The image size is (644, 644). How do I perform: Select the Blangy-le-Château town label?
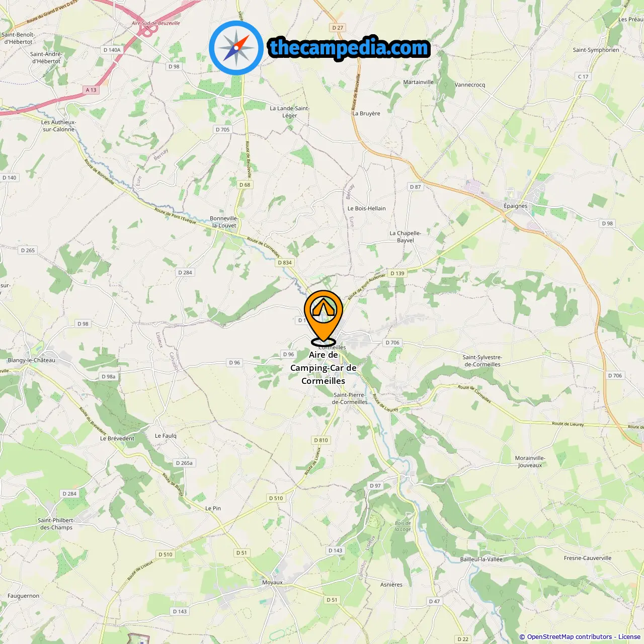click(x=32, y=360)
